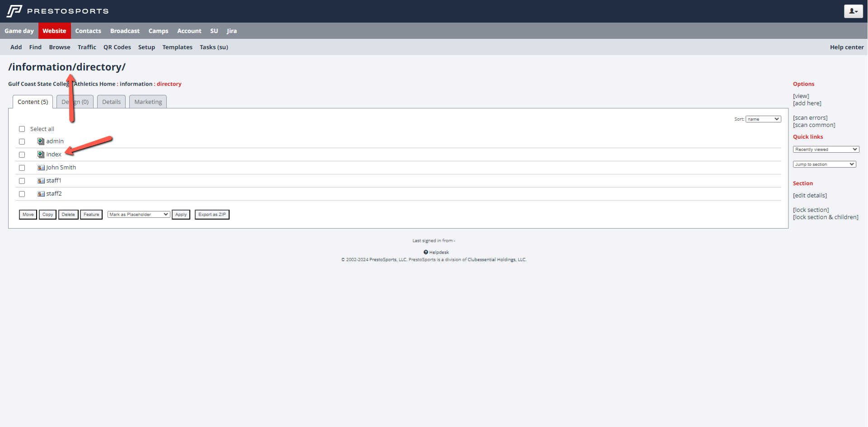Click the John Smith bio icon

[x=41, y=168]
